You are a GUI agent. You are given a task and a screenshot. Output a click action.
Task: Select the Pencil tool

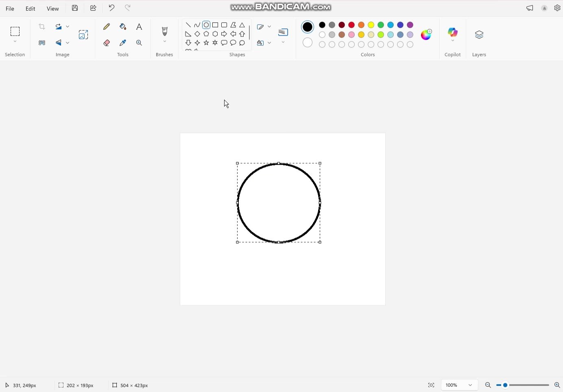[107, 27]
